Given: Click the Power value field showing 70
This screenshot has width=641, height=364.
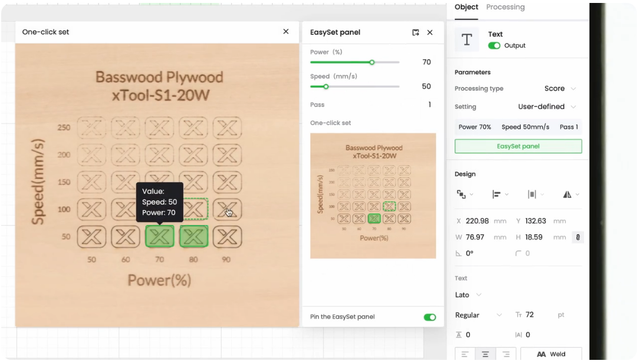Looking at the screenshot, I should click(x=426, y=62).
